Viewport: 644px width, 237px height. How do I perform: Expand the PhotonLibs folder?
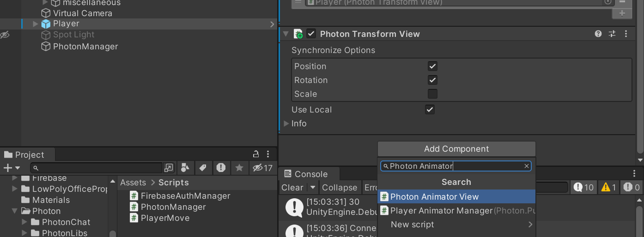[24, 233]
